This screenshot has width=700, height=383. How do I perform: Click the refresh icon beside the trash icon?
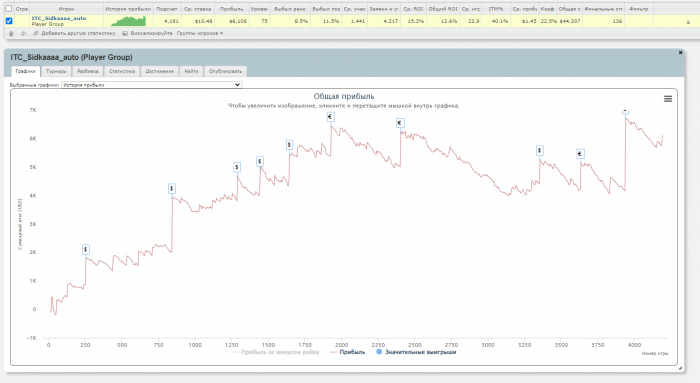click(x=23, y=33)
